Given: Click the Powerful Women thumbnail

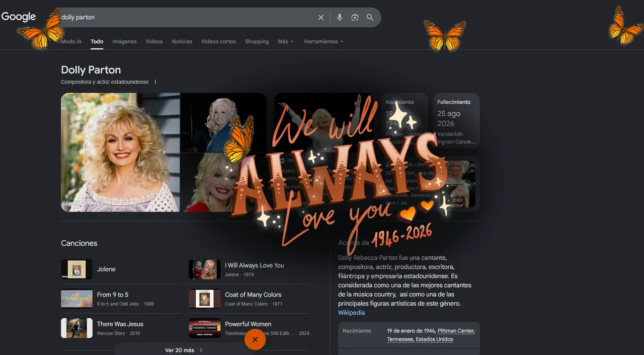Looking at the screenshot, I should tap(205, 328).
